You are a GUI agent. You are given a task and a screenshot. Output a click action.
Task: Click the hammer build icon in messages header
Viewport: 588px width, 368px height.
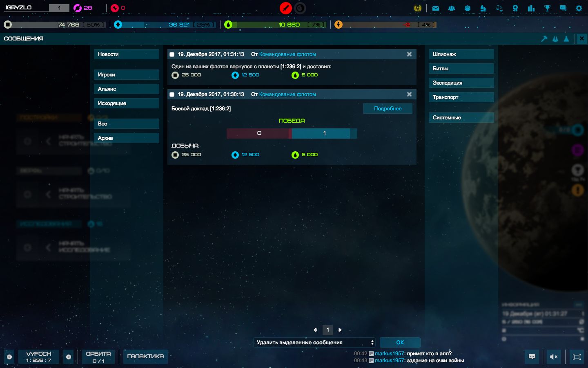(544, 39)
